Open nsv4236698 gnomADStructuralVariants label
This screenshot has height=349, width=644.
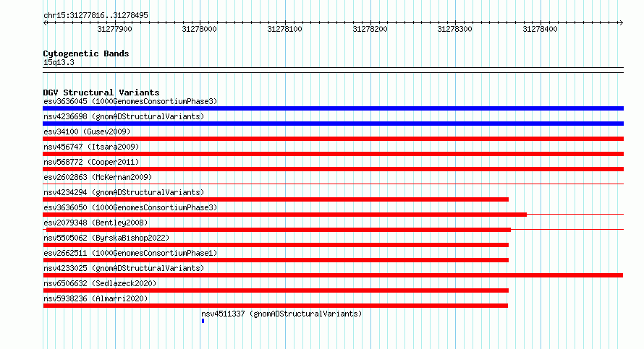click(124, 116)
